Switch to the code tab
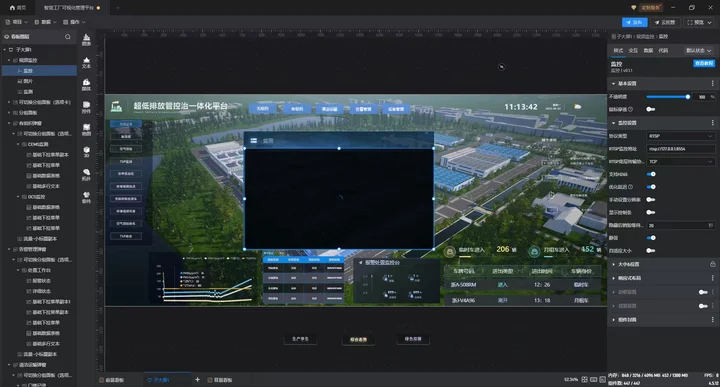The width and height of the screenshot is (720, 387). click(663, 50)
